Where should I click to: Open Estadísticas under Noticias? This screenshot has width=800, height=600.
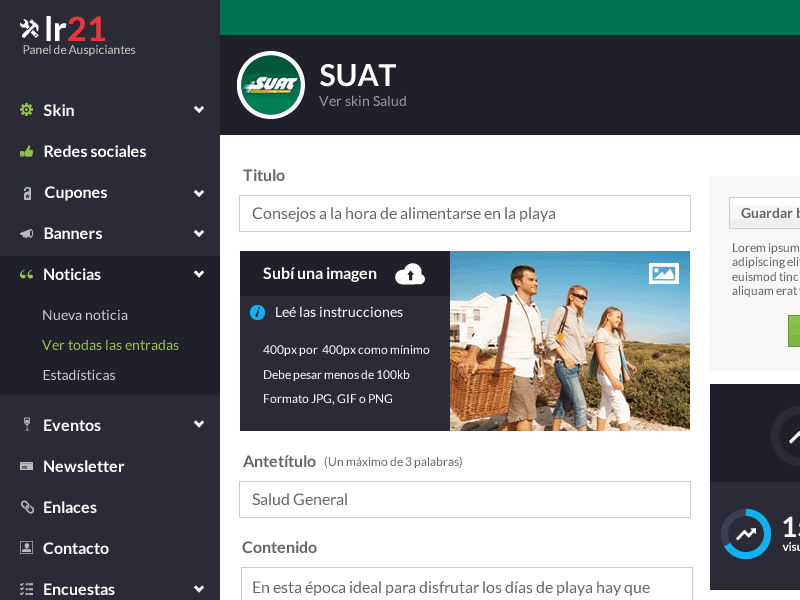click(79, 376)
